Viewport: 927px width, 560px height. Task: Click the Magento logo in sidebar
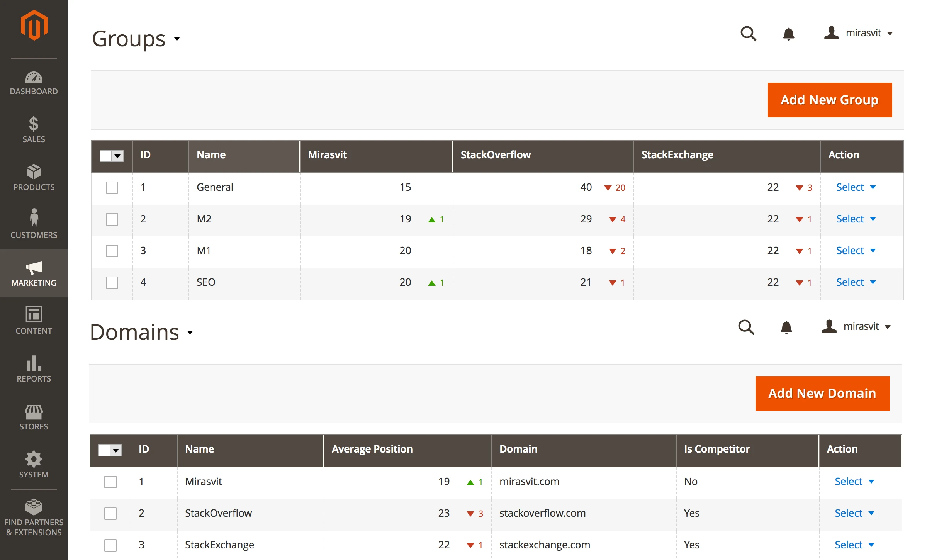coord(34,25)
